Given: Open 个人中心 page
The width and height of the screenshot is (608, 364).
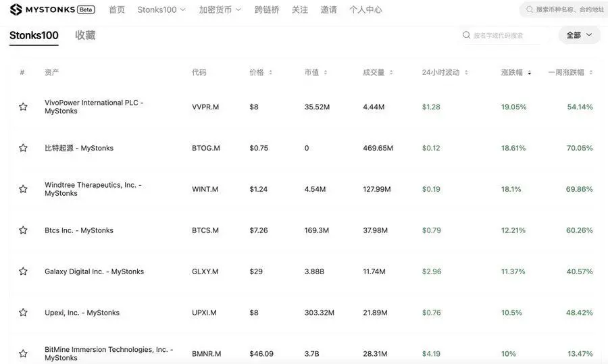Looking at the screenshot, I should click(x=365, y=9).
